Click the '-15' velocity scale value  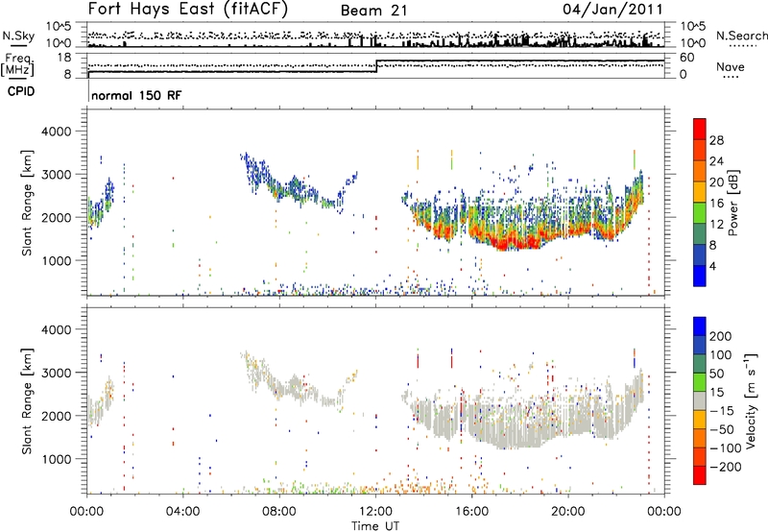point(722,410)
